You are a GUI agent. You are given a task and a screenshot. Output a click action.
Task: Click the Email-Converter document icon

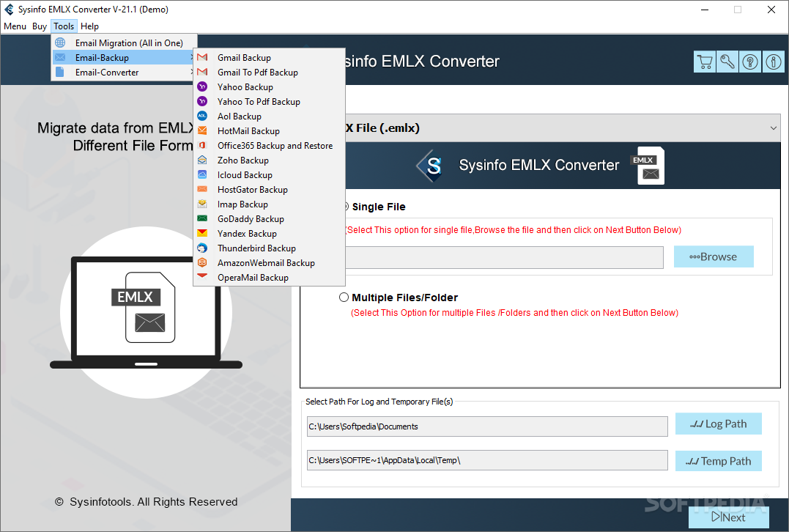(x=60, y=72)
